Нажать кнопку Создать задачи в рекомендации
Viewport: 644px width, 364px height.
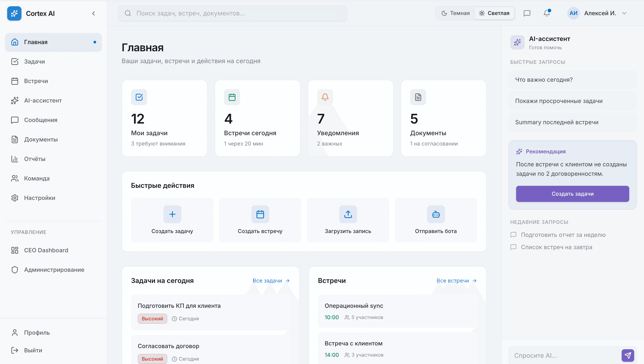(x=572, y=193)
